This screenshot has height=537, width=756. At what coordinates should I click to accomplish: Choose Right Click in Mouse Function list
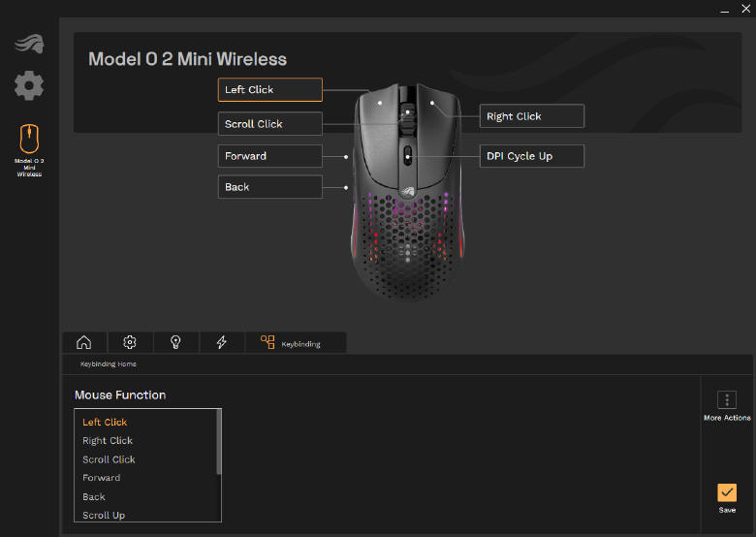(x=108, y=441)
